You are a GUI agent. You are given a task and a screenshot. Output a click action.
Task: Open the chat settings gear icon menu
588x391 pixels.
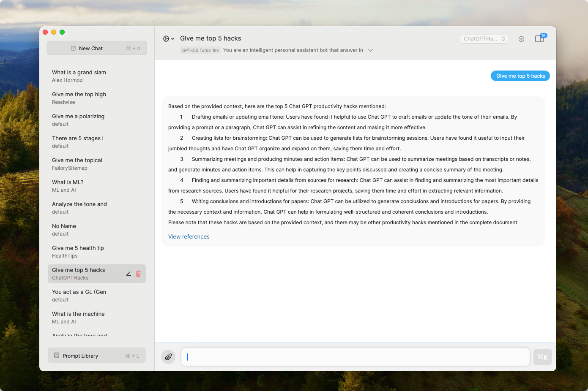point(168,39)
